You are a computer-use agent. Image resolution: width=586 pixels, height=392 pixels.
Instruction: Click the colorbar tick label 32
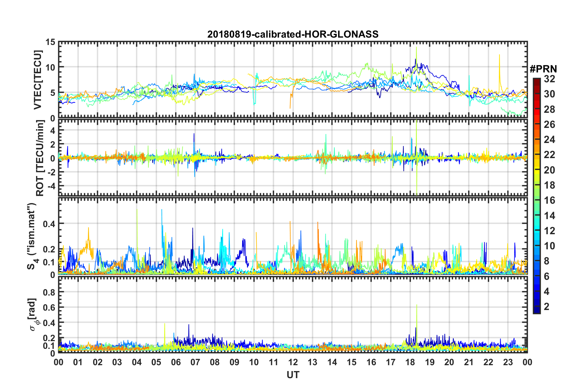[549, 79]
